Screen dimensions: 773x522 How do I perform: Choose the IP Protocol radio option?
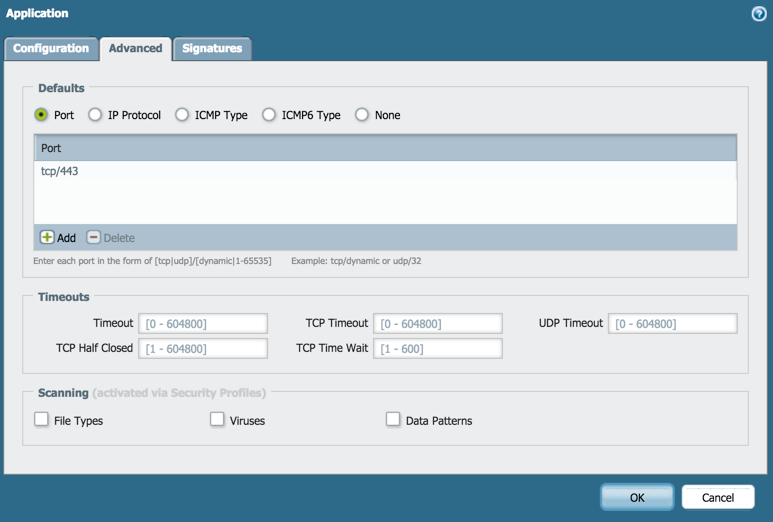click(x=95, y=115)
